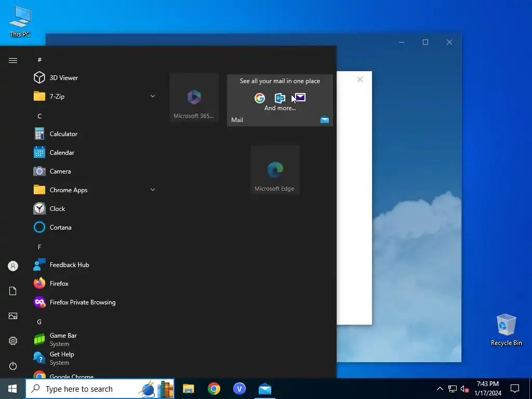This screenshot has width=532, height=399.
Task: Click the C section letter header
Action: click(x=39, y=116)
